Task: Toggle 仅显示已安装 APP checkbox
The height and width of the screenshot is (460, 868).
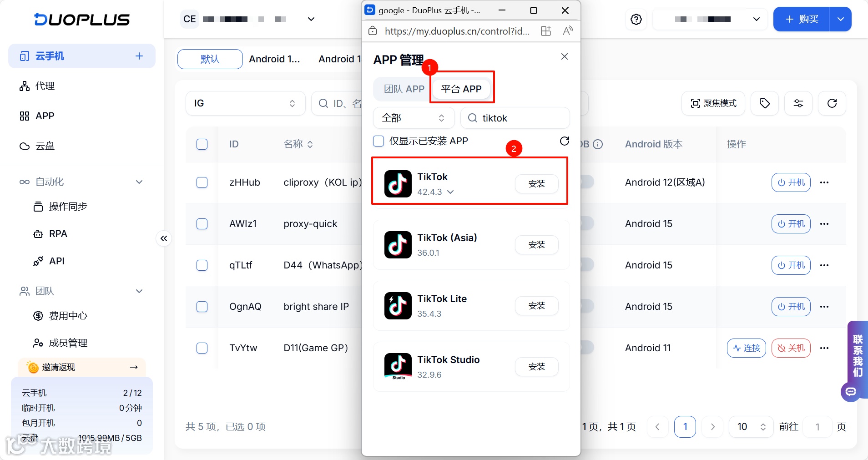Action: tap(378, 141)
